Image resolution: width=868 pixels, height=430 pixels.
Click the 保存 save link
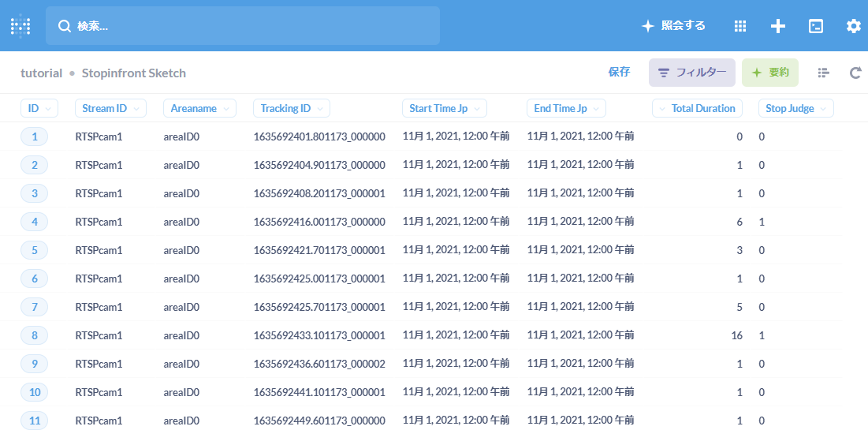coord(619,73)
